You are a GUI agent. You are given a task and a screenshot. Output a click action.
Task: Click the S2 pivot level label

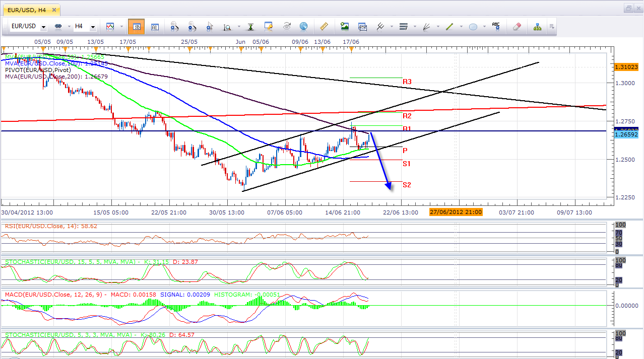pos(407,185)
